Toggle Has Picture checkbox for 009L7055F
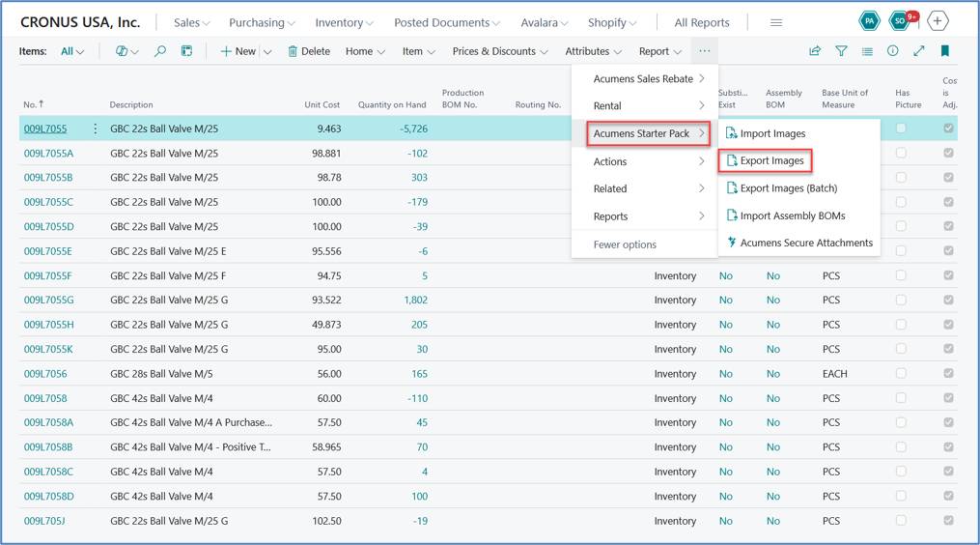Viewport: 980px width, 545px height. pyautogui.click(x=901, y=275)
